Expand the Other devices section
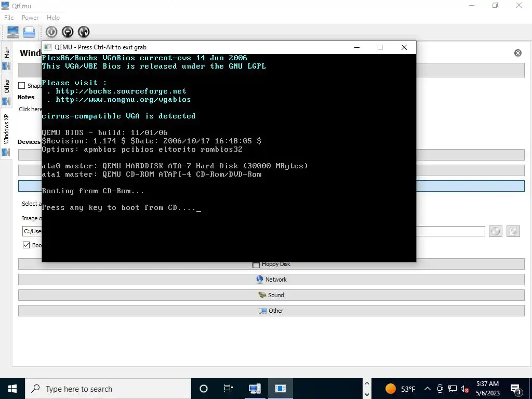This screenshot has width=532, height=399. pyautogui.click(x=271, y=311)
